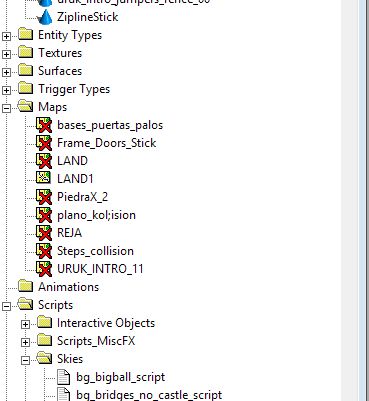Expand the Textures node

click(6, 54)
